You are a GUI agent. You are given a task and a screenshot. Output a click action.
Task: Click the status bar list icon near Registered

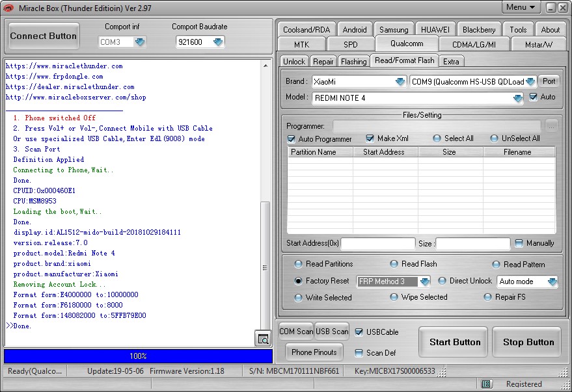coord(486,384)
